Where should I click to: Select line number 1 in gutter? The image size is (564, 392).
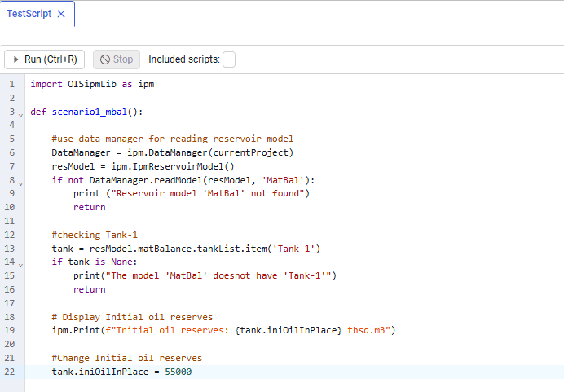(x=12, y=84)
